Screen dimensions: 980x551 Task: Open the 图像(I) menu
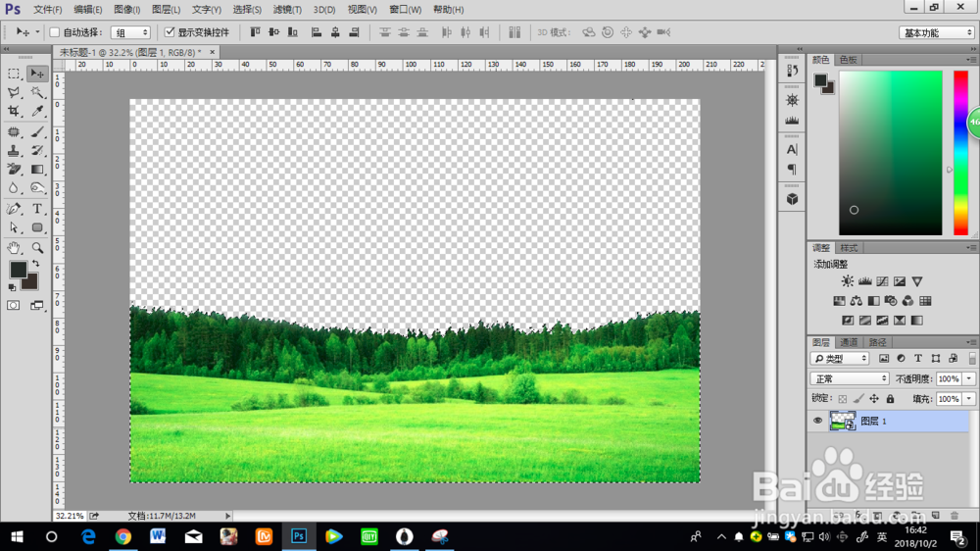[x=126, y=10]
